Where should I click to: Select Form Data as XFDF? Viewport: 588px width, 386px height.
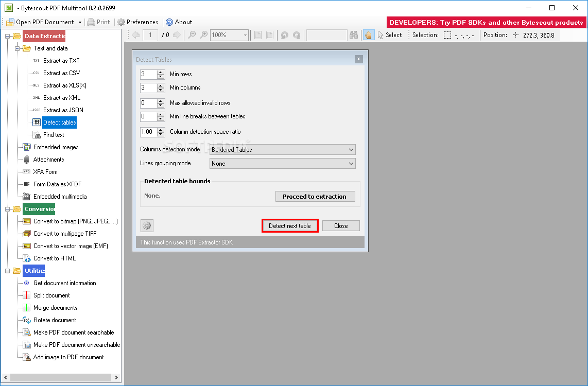(x=57, y=184)
